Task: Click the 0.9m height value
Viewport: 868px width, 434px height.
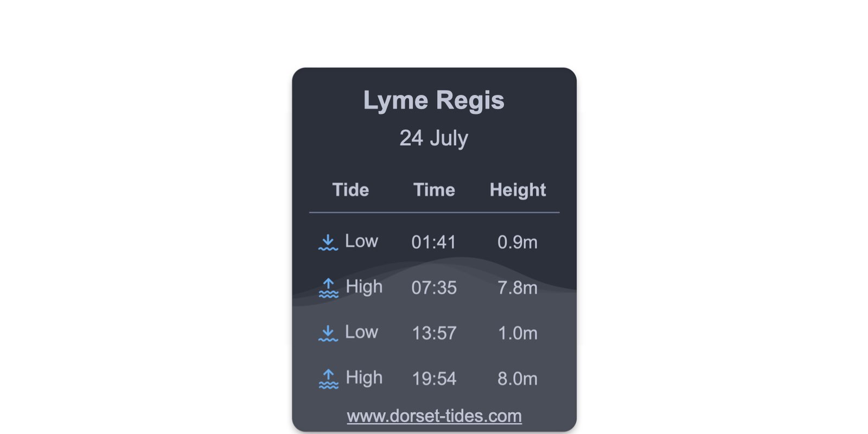Action: (518, 242)
